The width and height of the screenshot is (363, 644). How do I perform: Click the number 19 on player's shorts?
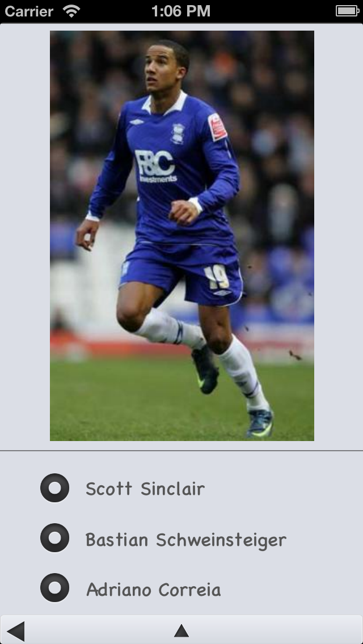[217, 277]
